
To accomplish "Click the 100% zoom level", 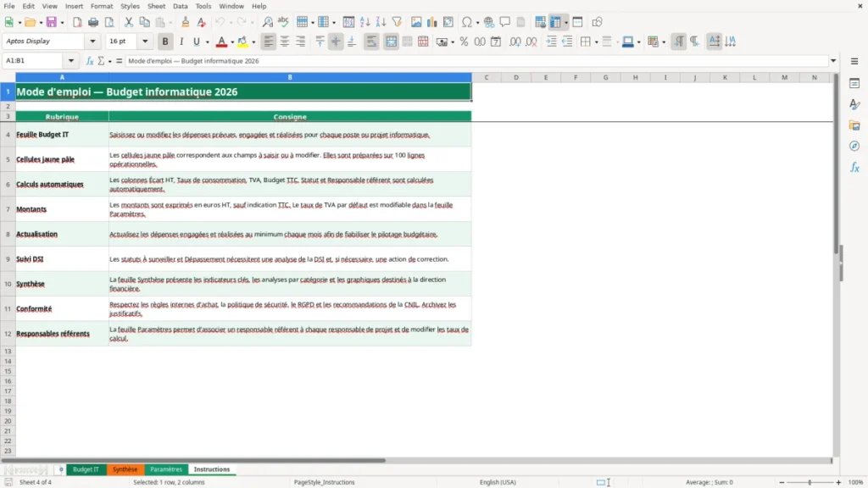I will pos(856,482).
